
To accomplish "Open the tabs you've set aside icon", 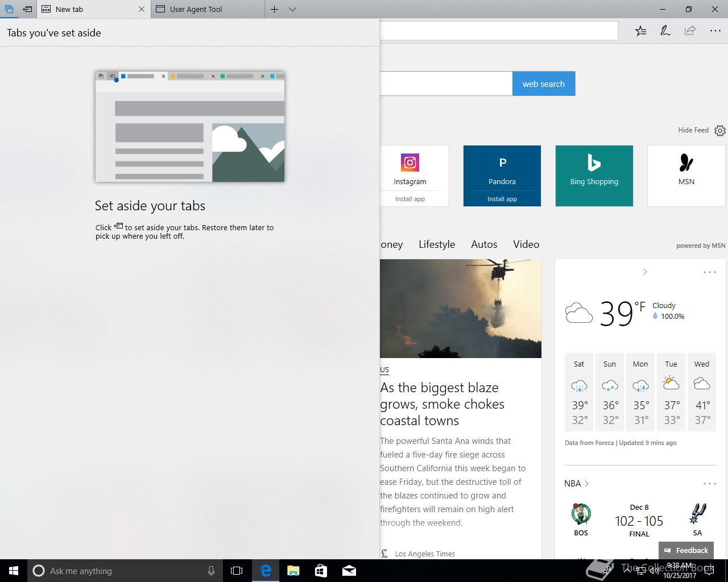I will pyautogui.click(x=9, y=9).
